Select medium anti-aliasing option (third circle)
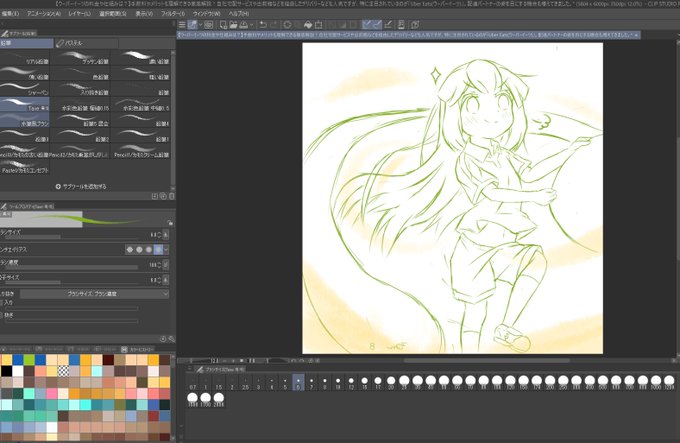Image resolution: width=680 pixels, height=443 pixels. pos(149,250)
